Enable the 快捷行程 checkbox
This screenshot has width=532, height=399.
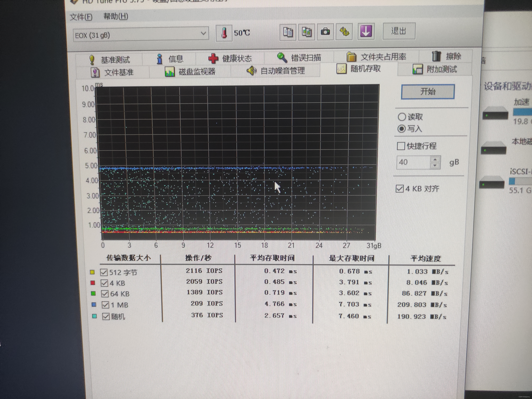(x=401, y=146)
